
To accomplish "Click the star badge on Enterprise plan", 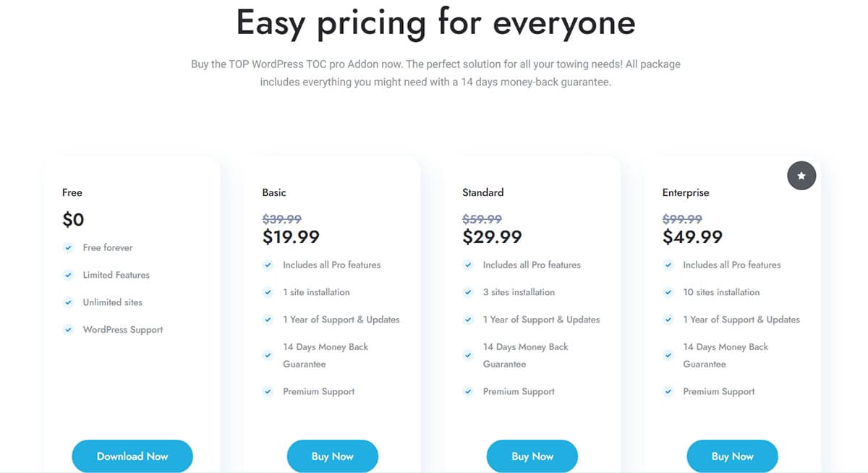I will tap(801, 176).
